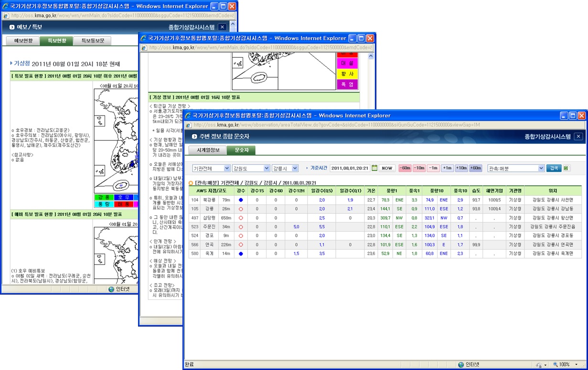Select the 특보통보문 tab

point(93,41)
